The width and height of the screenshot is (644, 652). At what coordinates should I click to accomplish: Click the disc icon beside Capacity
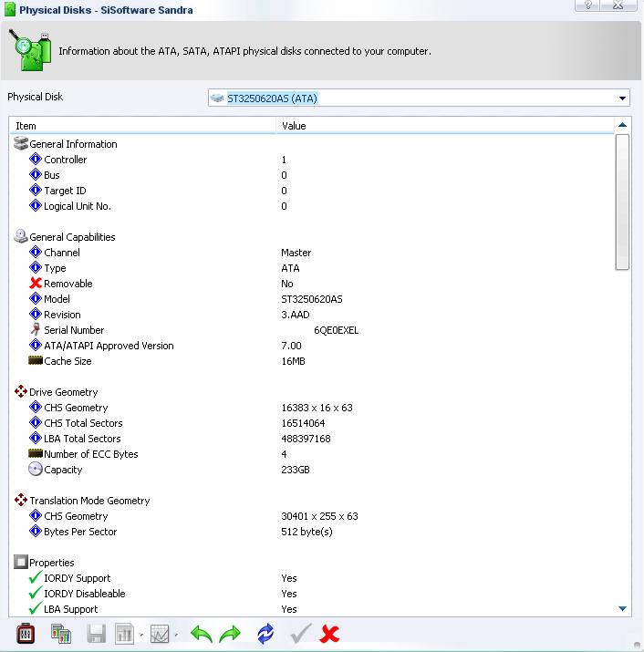click(x=36, y=469)
